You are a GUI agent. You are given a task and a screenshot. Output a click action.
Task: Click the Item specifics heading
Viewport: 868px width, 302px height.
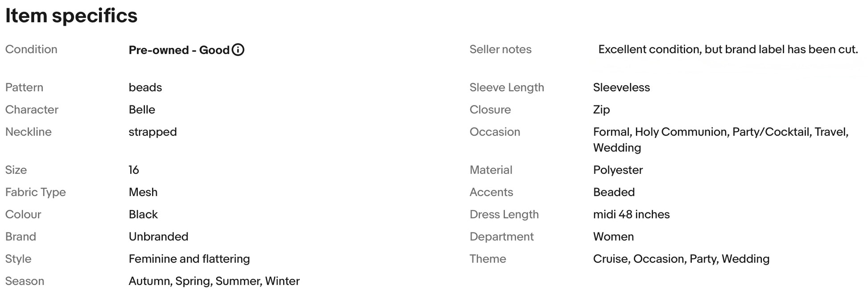tap(71, 16)
